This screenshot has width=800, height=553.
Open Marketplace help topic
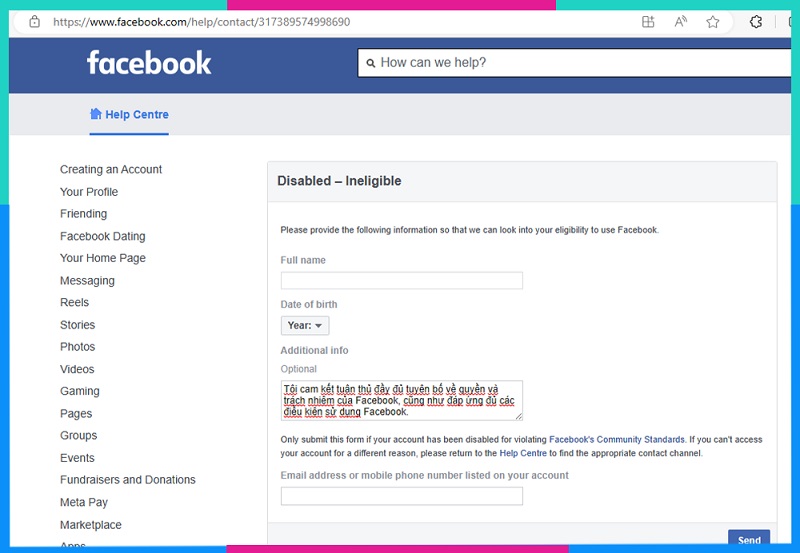click(x=91, y=525)
